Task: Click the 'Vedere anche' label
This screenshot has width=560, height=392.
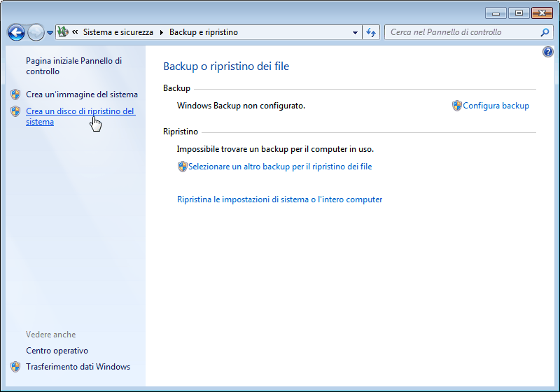Action: 50,335
